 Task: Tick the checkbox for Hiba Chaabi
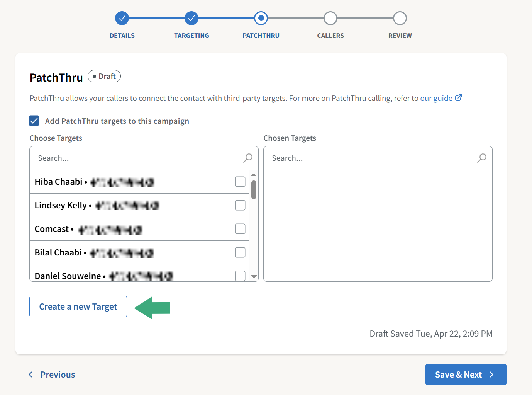pyautogui.click(x=240, y=182)
